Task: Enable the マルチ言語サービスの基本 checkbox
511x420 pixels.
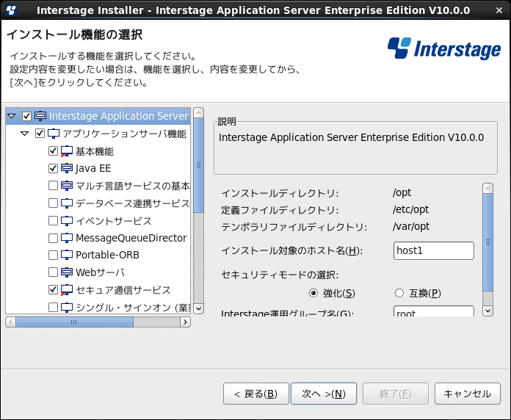Action: [53, 186]
